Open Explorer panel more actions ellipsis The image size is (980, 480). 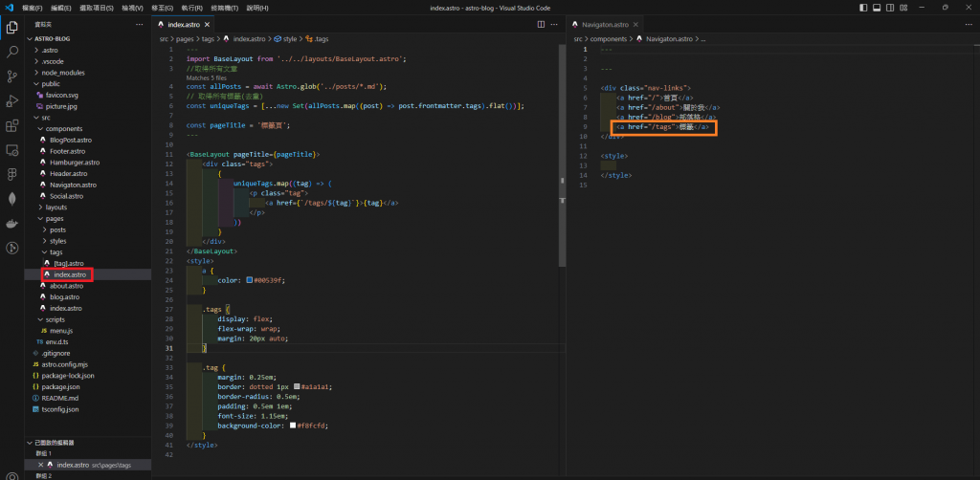point(140,24)
